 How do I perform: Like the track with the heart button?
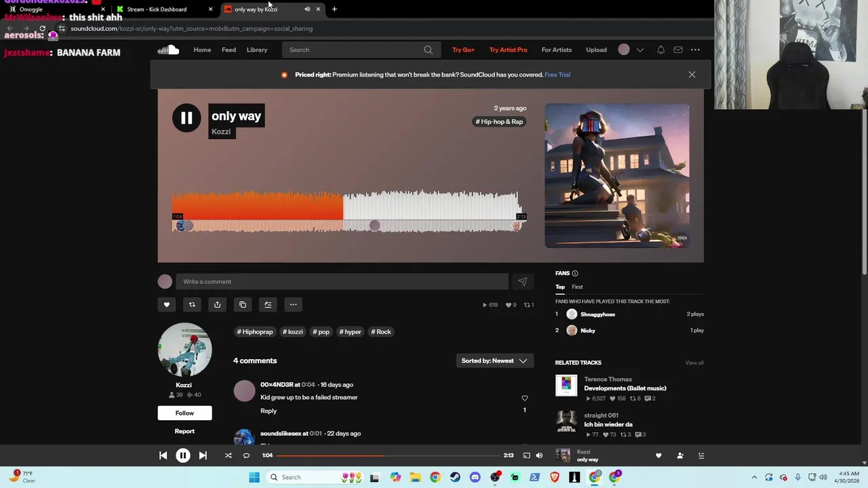pos(167,304)
